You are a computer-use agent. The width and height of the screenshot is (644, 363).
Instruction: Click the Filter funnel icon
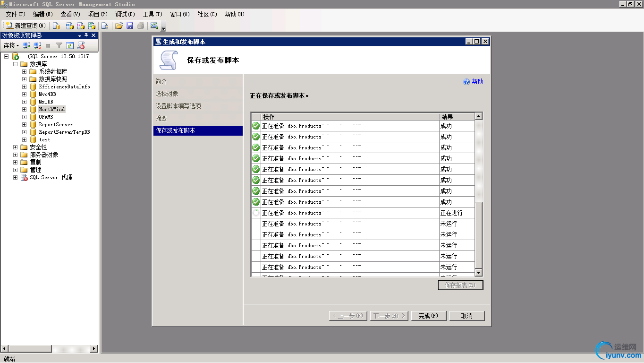click(x=59, y=45)
